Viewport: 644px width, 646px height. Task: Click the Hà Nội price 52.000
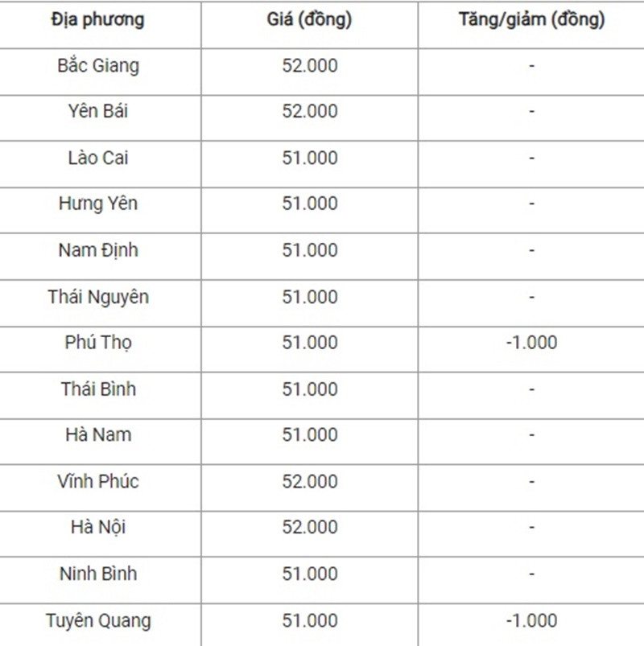(310, 527)
